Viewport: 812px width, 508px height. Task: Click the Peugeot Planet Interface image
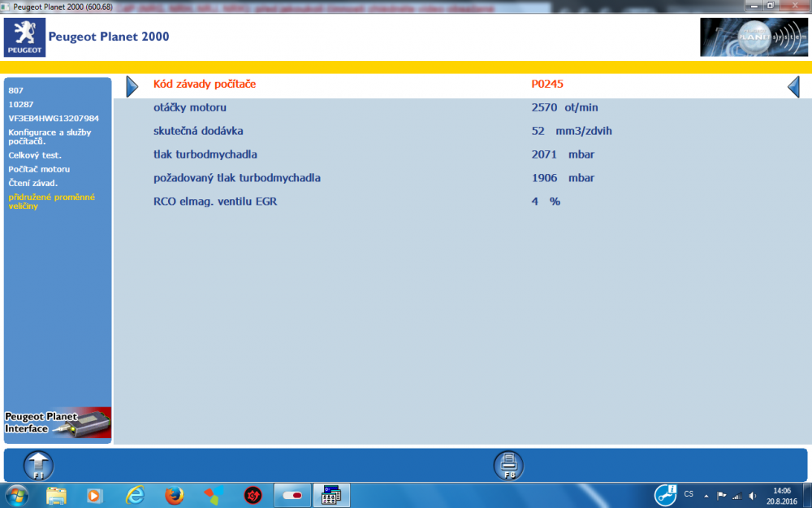[58, 423]
